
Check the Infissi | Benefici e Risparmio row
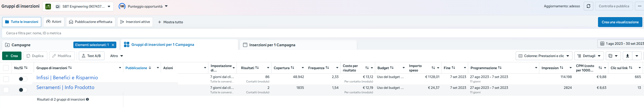(x=6, y=79)
